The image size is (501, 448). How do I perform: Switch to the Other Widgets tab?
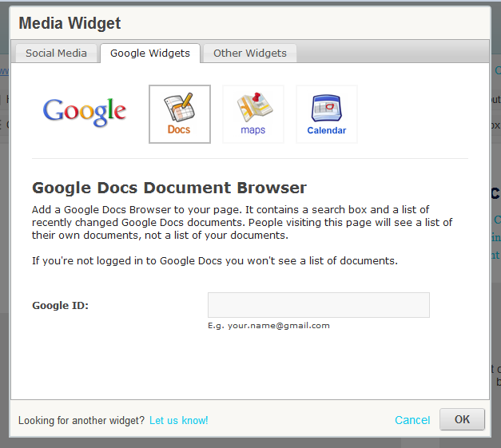250,53
